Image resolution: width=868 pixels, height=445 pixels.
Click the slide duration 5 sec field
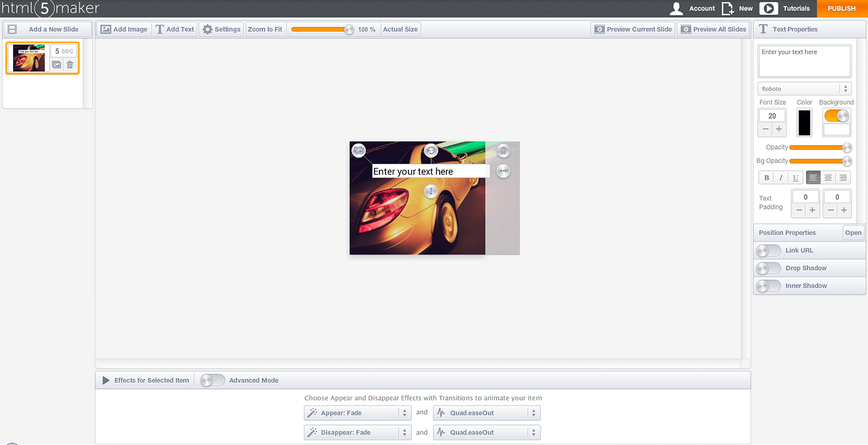pyautogui.click(x=64, y=51)
